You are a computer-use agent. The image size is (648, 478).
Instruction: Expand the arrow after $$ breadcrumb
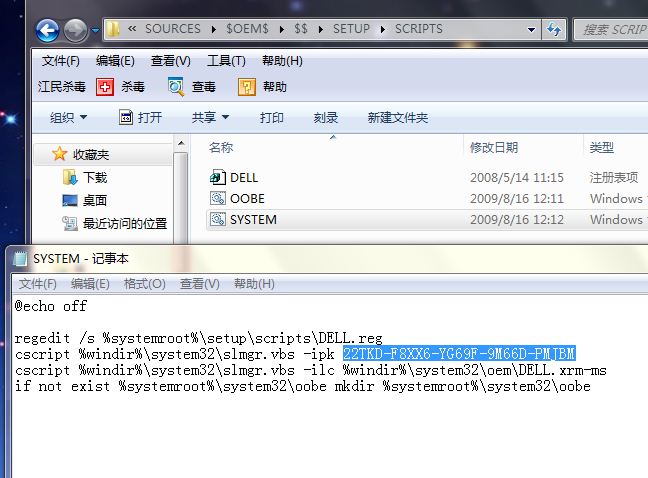point(321,29)
